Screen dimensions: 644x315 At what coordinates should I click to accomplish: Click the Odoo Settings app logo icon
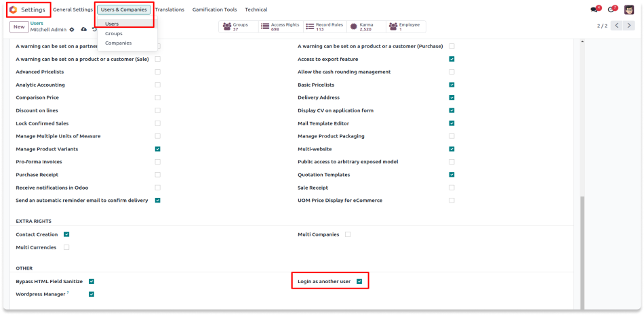pyautogui.click(x=13, y=9)
